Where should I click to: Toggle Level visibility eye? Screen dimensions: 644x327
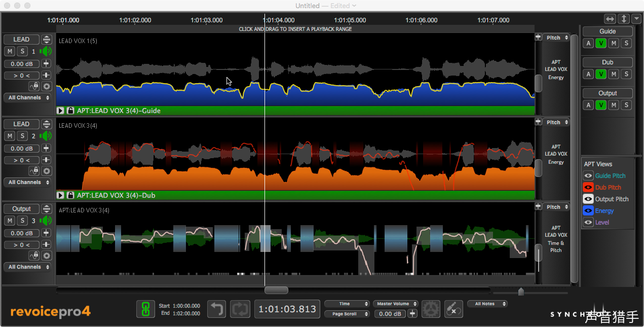click(588, 223)
